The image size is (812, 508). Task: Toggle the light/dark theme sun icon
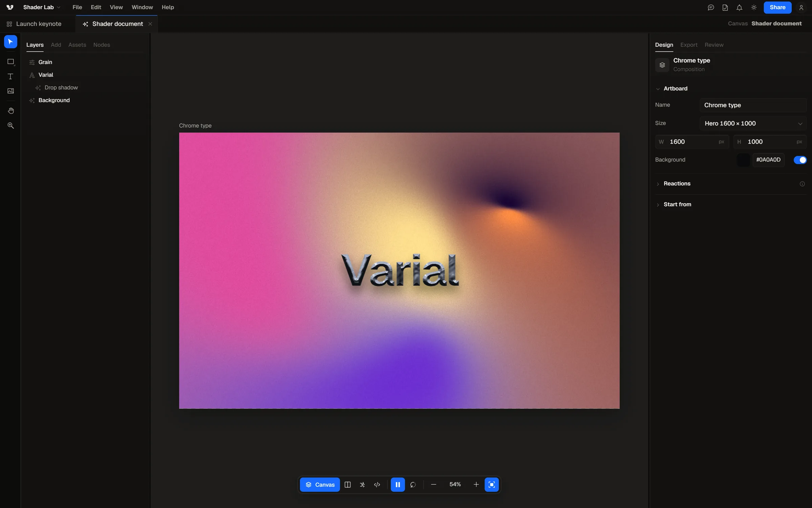click(x=754, y=7)
